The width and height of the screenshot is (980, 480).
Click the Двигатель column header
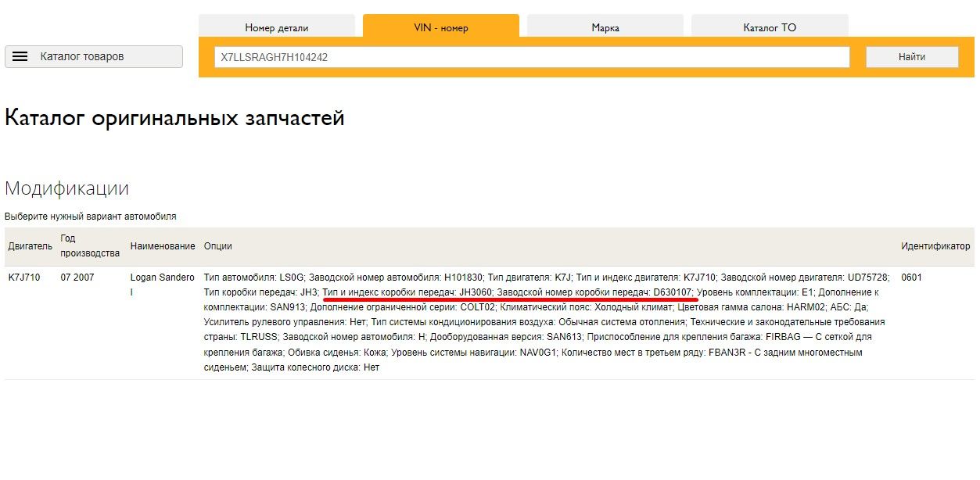tap(30, 246)
